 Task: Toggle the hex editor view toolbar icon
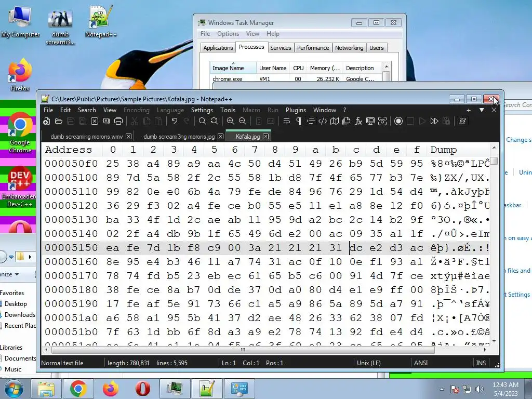point(462,121)
